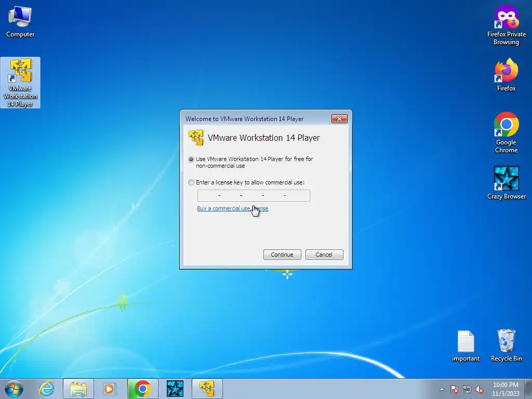Open network status tray icon
The height and width of the screenshot is (399, 532).
point(467,389)
